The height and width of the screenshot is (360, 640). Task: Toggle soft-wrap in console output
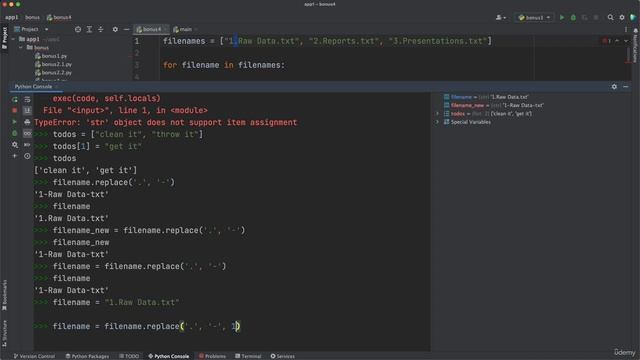pos(27,100)
